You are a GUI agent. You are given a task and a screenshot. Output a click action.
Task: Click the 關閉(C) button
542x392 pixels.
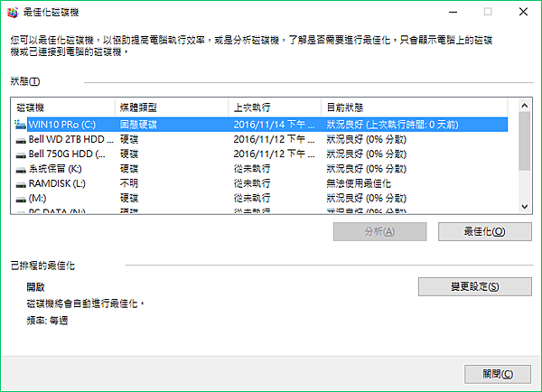pyautogui.click(x=498, y=374)
